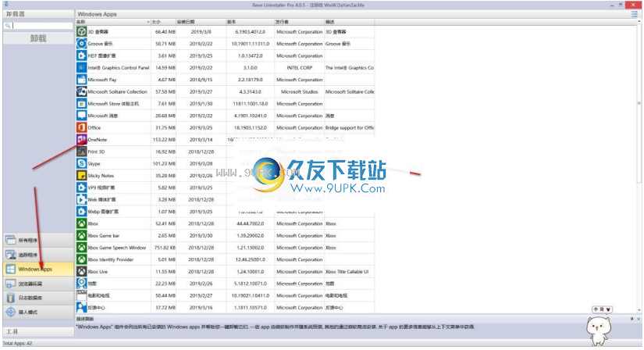This screenshot has height=350, width=644.
Task: Click the large Uninstall button
Action: click(x=38, y=38)
